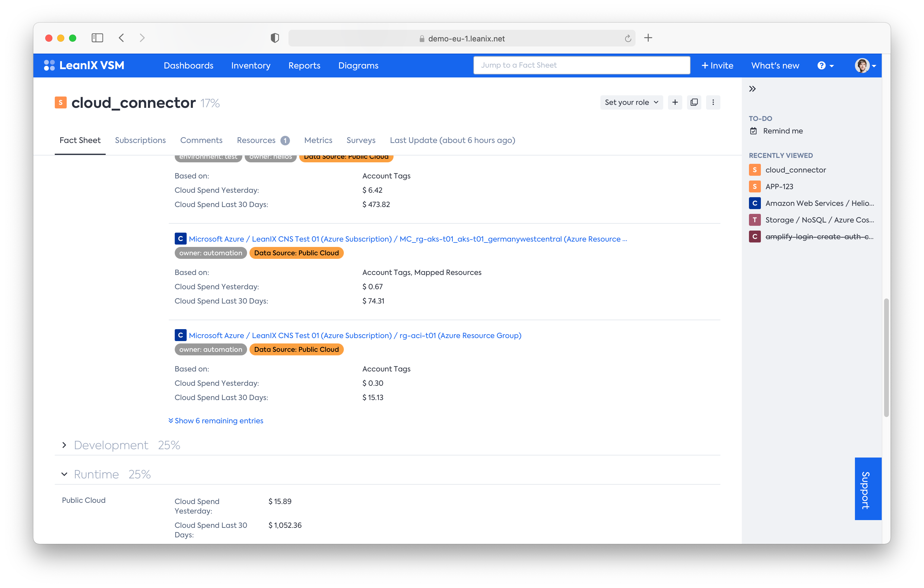Open the Last Update tab
This screenshot has height=588, width=924.
452,140
